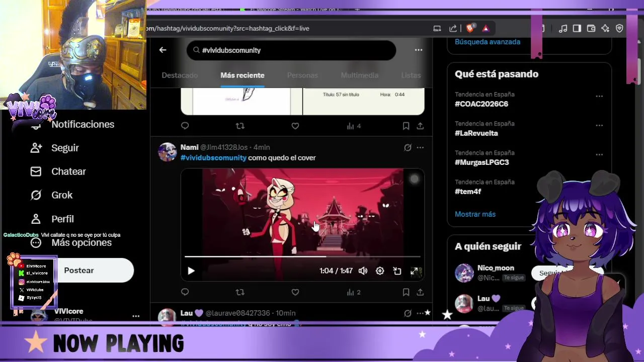Click the Postear button

79,270
